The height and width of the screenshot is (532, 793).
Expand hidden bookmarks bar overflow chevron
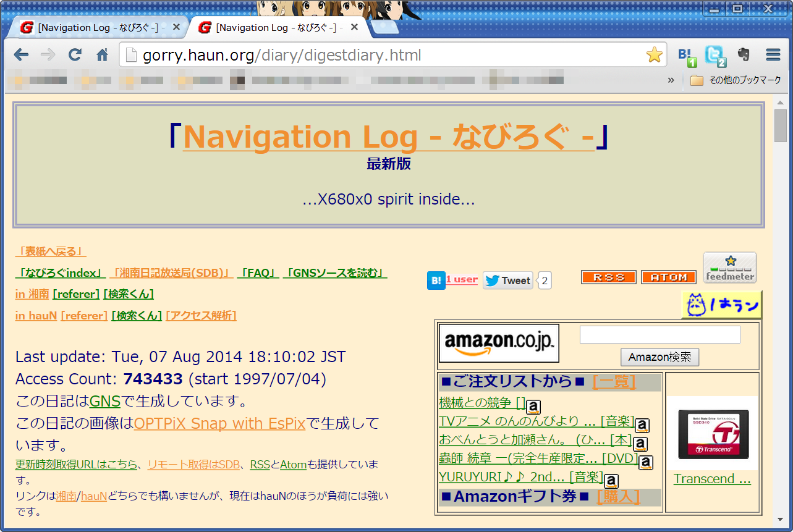coord(671,80)
